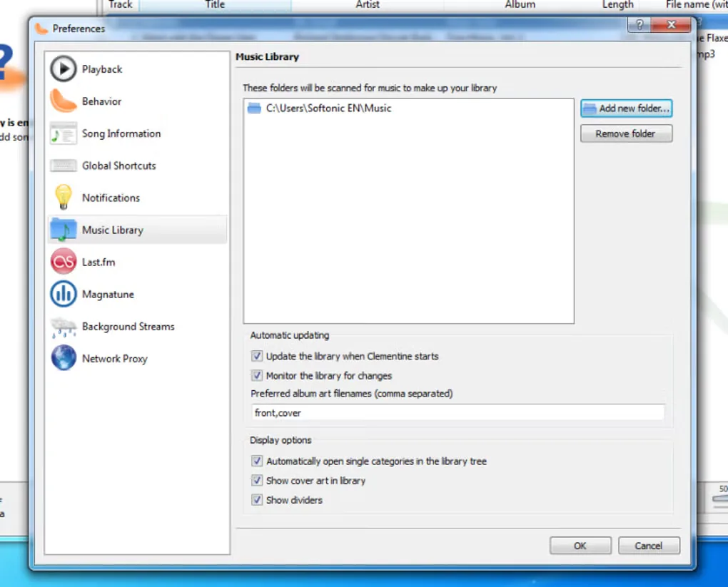This screenshot has width=728, height=587.
Task: Cancel the Preferences dialog
Action: [649, 546]
